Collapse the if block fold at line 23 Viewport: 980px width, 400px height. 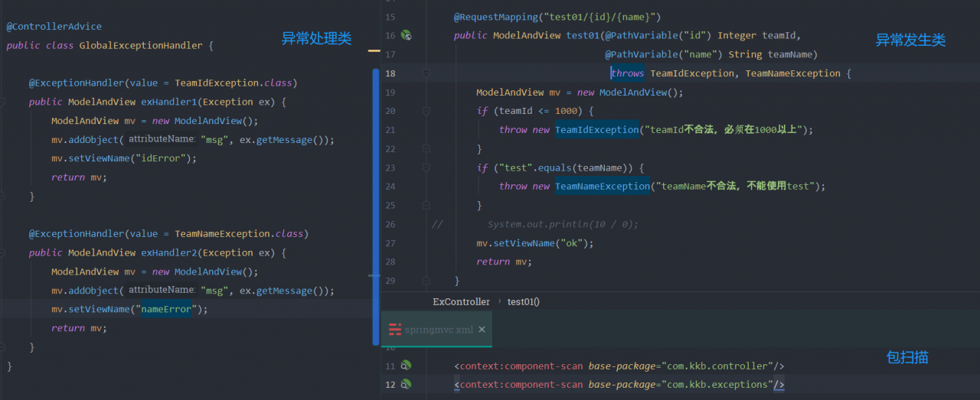426,167
